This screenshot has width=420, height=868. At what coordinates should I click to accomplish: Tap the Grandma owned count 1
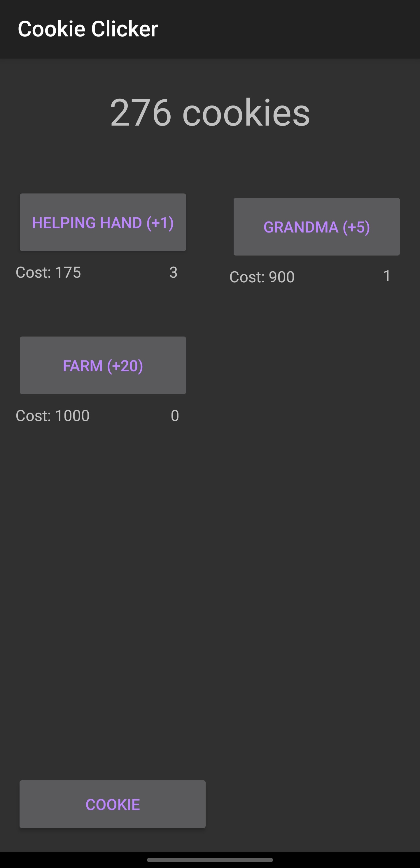(x=387, y=276)
